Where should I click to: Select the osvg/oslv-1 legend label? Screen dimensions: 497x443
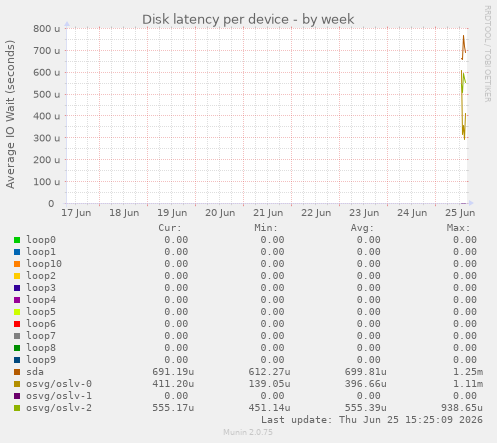pyautogui.click(x=59, y=396)
